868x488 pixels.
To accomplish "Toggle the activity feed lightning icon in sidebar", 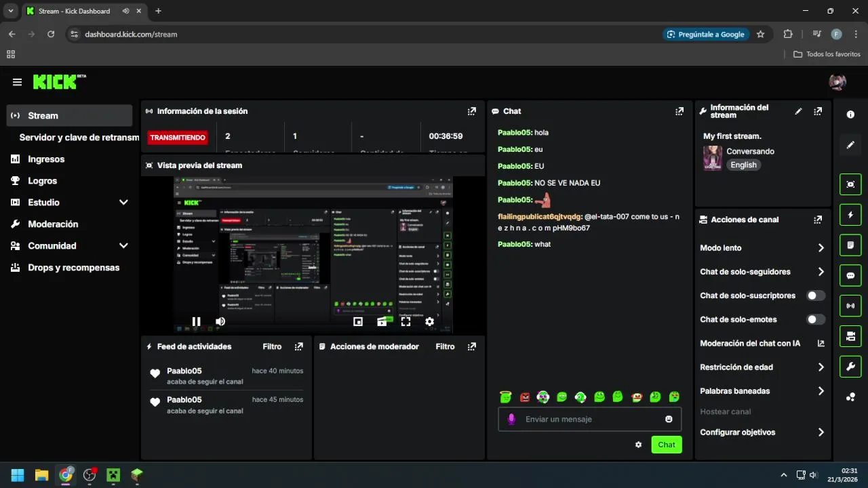I will pyautogui.click(x=850, y=215).
